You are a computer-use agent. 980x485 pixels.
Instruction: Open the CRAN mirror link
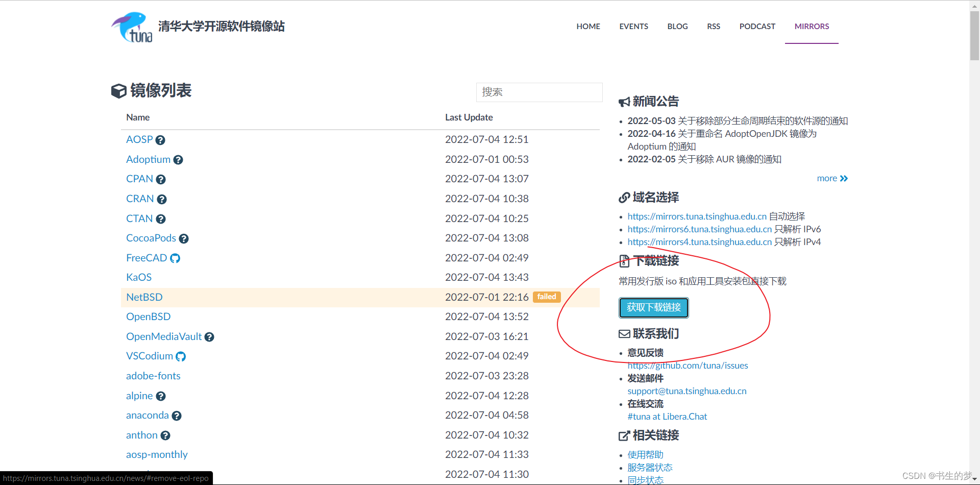pyautogui.click(x=140, y=199)
